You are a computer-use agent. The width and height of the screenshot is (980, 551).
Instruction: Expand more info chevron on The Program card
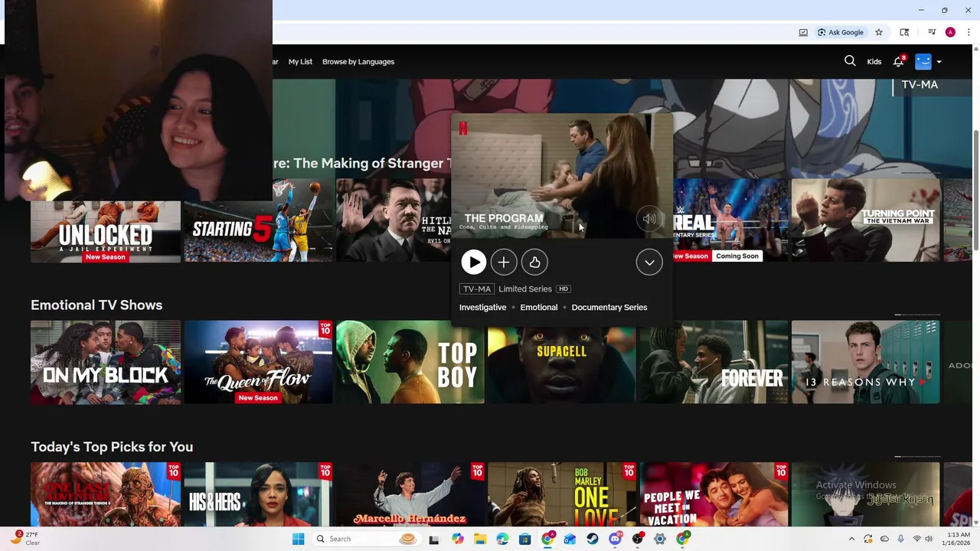[649, 262]
